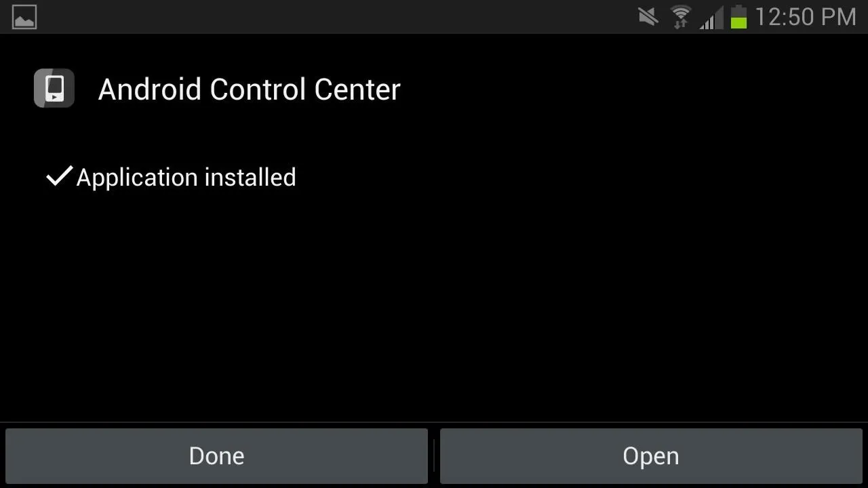The height and width of the screenshot is (488, 868).
Task: Tap the silent mode muted speaker icon
Action: [x=648, y=17]
